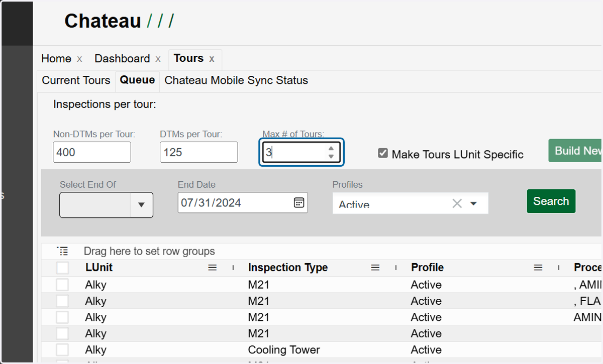Open Chateau Mobile Sync Status sub-tab

pos(236,80)
